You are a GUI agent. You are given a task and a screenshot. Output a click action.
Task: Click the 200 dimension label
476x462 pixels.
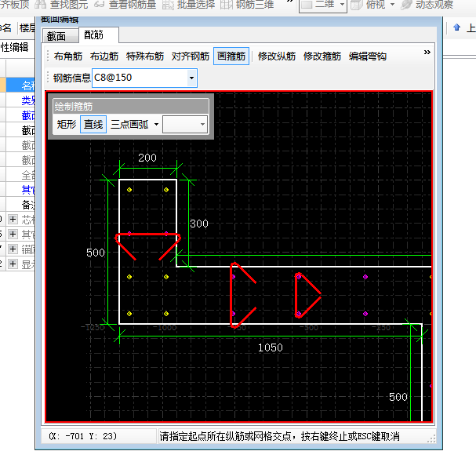tap(147, 158)
